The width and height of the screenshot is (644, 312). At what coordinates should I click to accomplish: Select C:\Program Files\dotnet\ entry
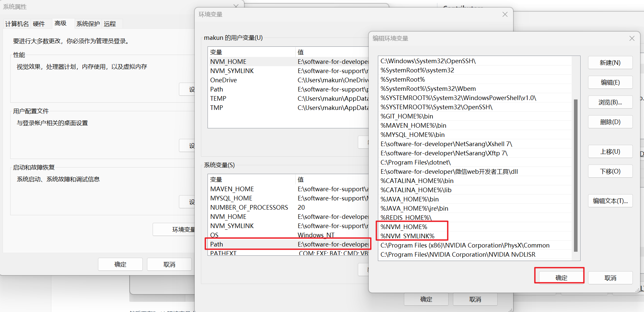(475, 162)
